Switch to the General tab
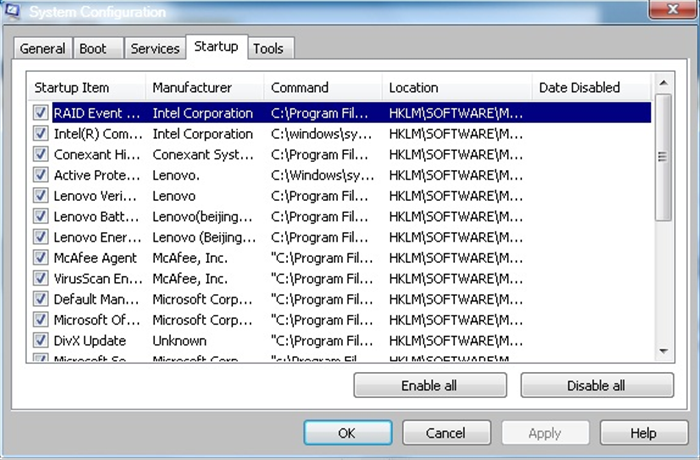 [42, 48]
